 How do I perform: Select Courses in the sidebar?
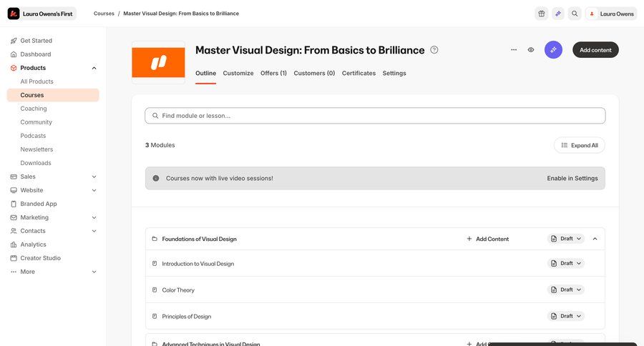point(53,95)
